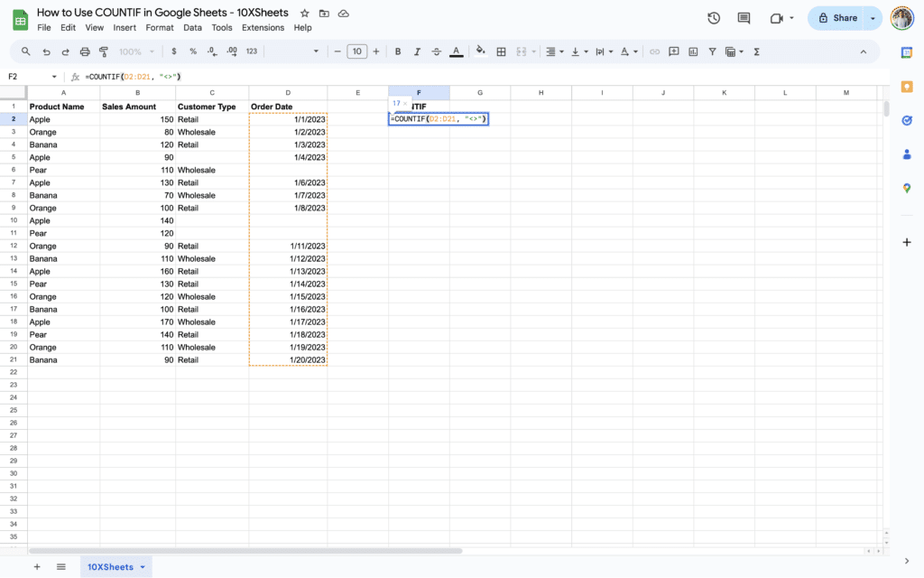
Task: Open the Extensions menu
Action: [x=263, y=27]
